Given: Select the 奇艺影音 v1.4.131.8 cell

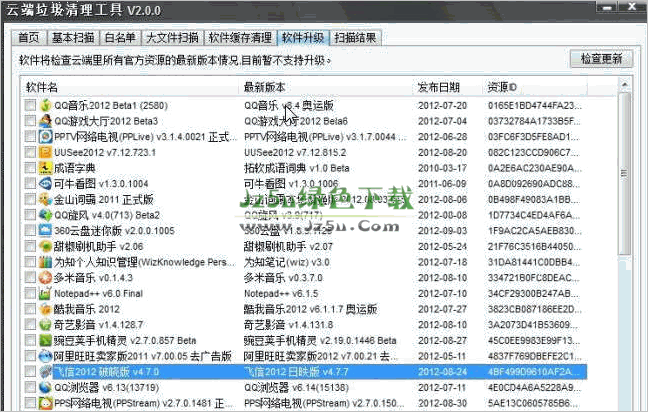Looking at the screenshot, I should click(x=288, y=325).
